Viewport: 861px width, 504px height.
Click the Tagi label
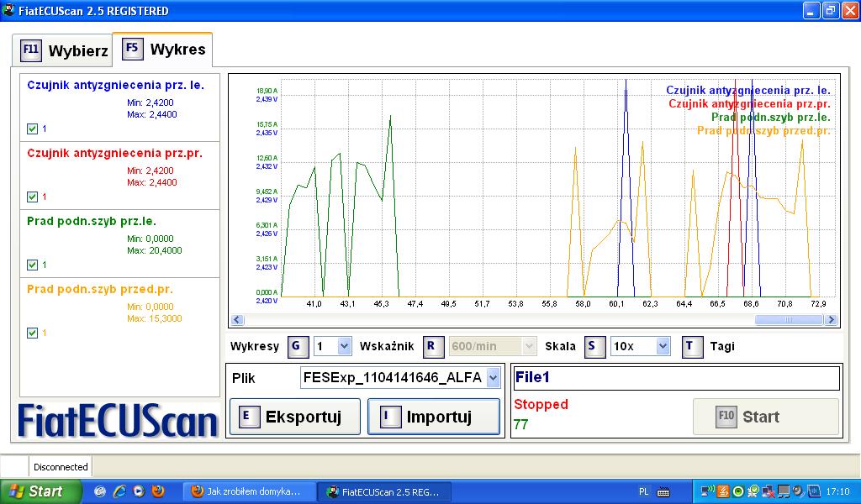click(722, 346)
